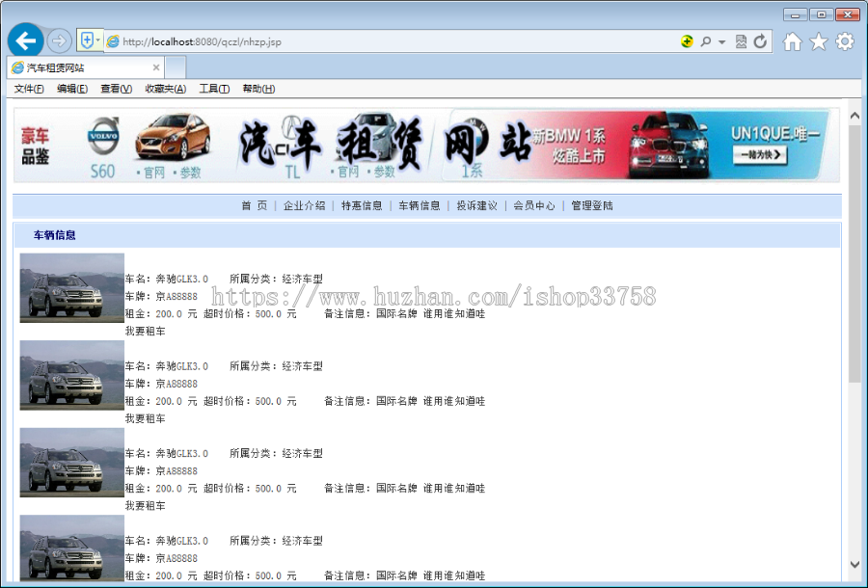Click the page icon on the browser tab

[x=17, y=67]
